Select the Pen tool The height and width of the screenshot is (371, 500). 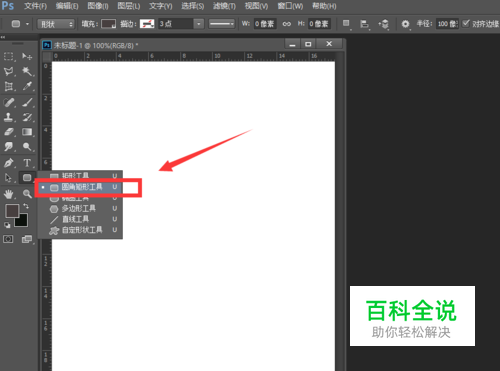9,163
